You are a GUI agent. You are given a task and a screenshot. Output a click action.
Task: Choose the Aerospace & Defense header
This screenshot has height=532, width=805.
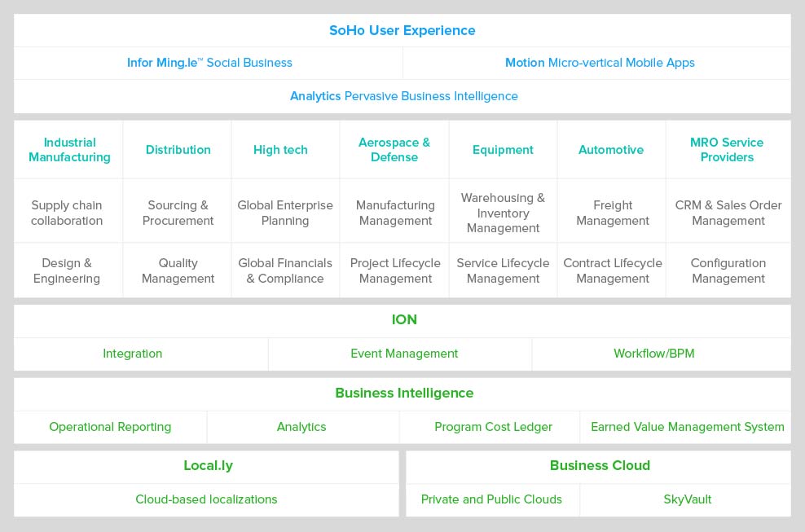(x=394, y=149)
